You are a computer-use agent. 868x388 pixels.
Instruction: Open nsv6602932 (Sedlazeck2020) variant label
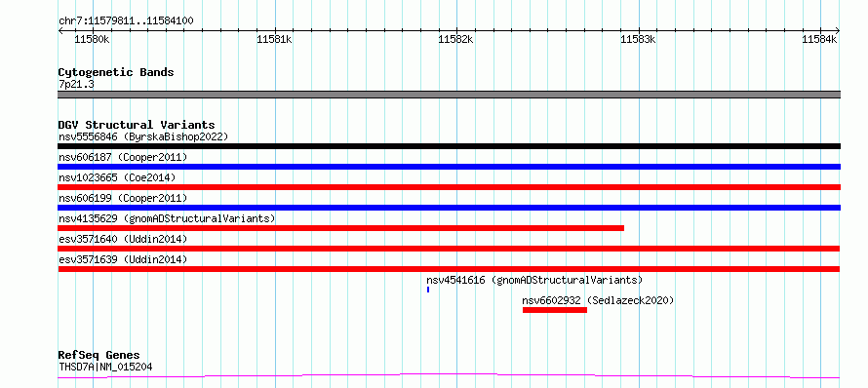click(598, 300)
